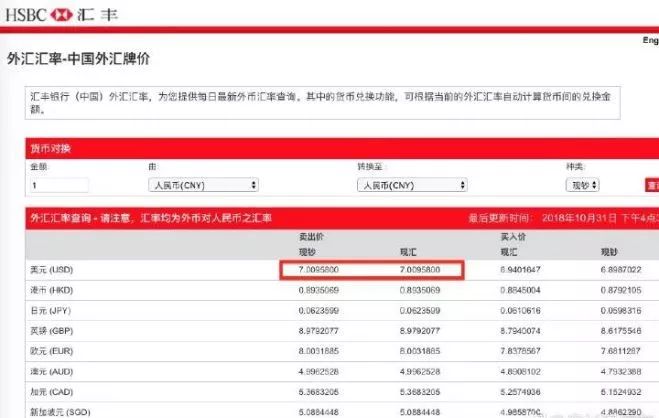The height and width of the screenshot is (418, 659).
Task: Click CAD 卖出价 现汇 value 5.3683205
Action: click(x=420, y=392)
